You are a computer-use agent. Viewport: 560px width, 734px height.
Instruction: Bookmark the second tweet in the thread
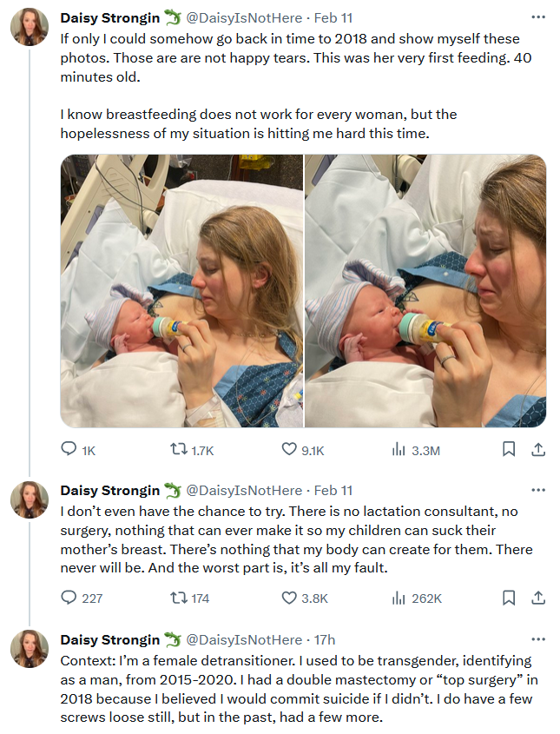click(x=509, y=598)
